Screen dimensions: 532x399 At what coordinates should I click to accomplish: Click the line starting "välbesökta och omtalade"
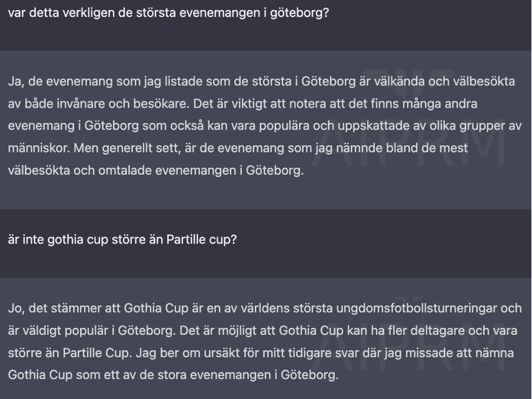coord(156,170)
